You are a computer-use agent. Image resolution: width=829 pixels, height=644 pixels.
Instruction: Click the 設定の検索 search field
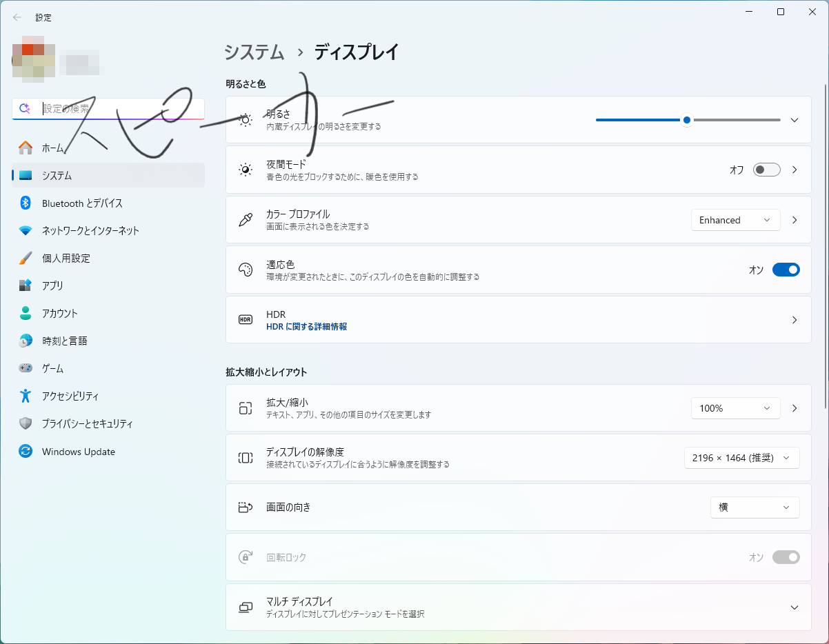pos(107,108)
